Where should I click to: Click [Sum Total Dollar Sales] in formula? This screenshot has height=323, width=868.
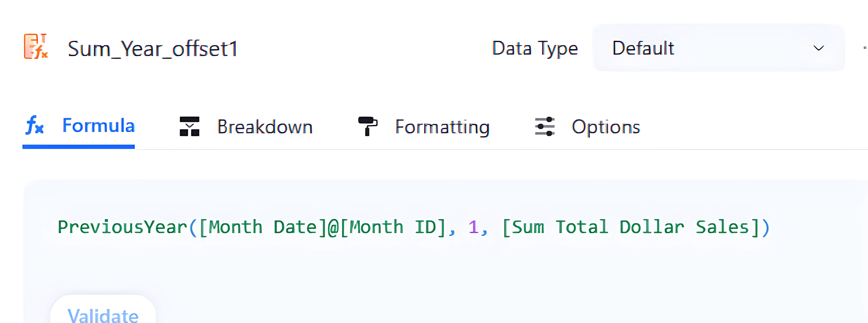pos(630,227)
